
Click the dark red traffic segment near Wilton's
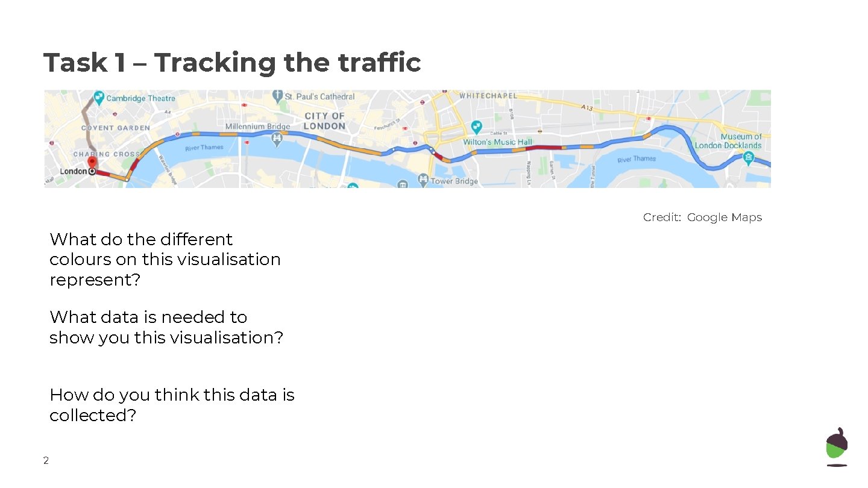pyautogui.click(x=543, y=147)
